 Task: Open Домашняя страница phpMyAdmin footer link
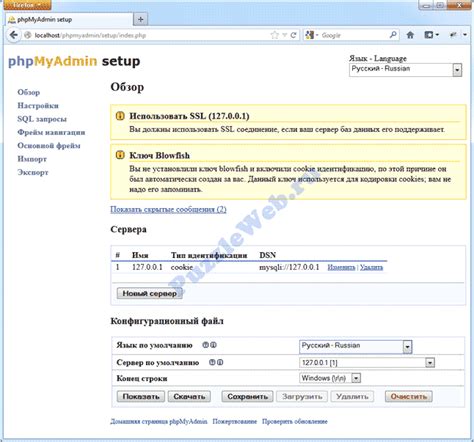click(159, 421)
